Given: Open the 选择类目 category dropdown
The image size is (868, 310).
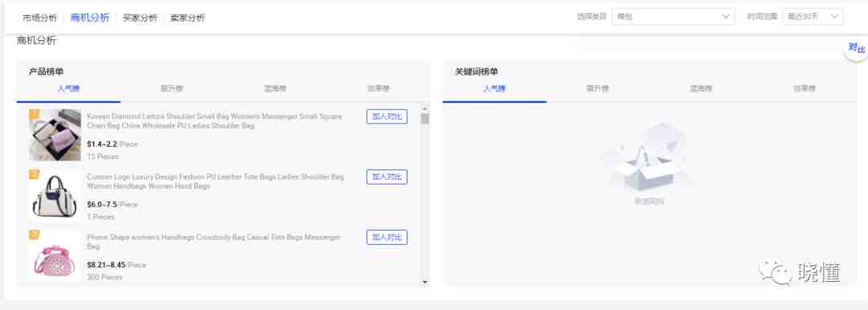Looking at the screenshot, I should 674,17.
